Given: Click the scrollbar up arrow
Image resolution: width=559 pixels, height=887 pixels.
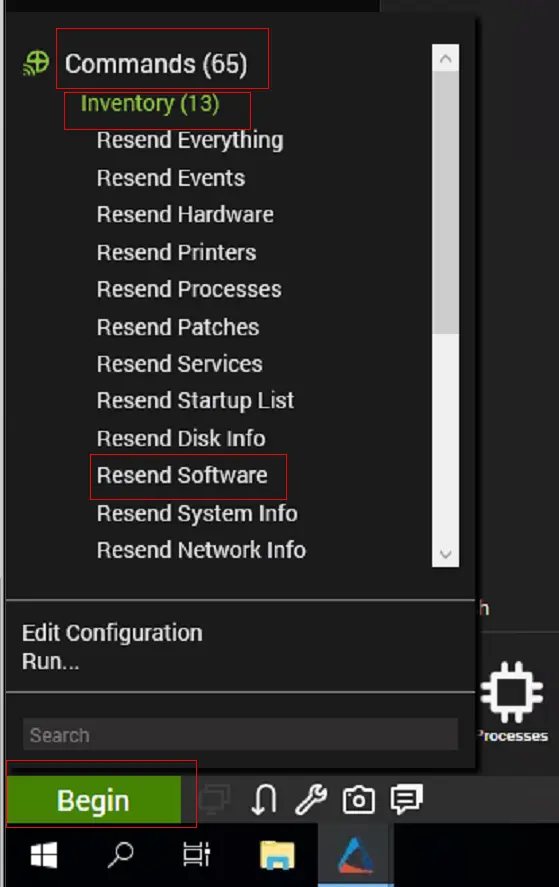Looking at the screenshot, I should point(445,58).
